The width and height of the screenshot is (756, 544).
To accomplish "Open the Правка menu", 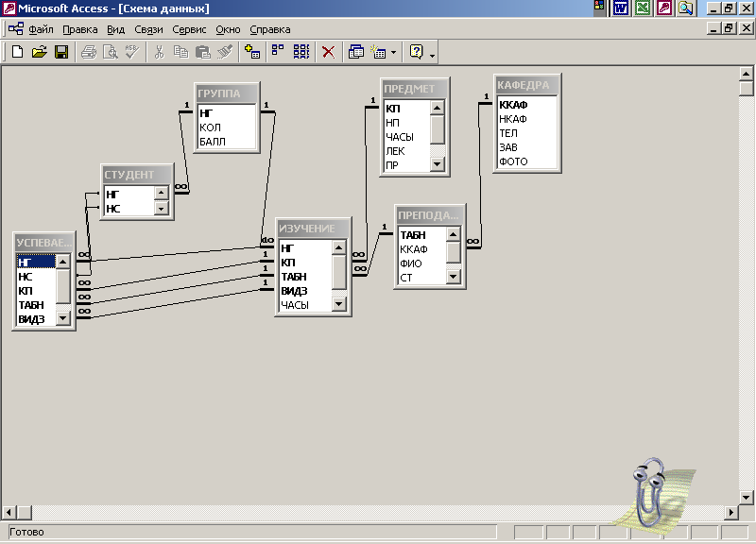I will (80, 29).
